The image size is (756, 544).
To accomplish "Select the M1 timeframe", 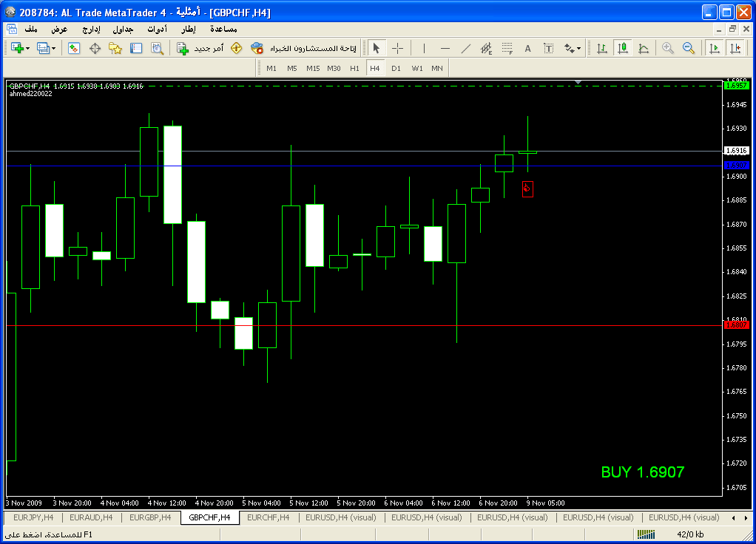I will coord(271,69).
